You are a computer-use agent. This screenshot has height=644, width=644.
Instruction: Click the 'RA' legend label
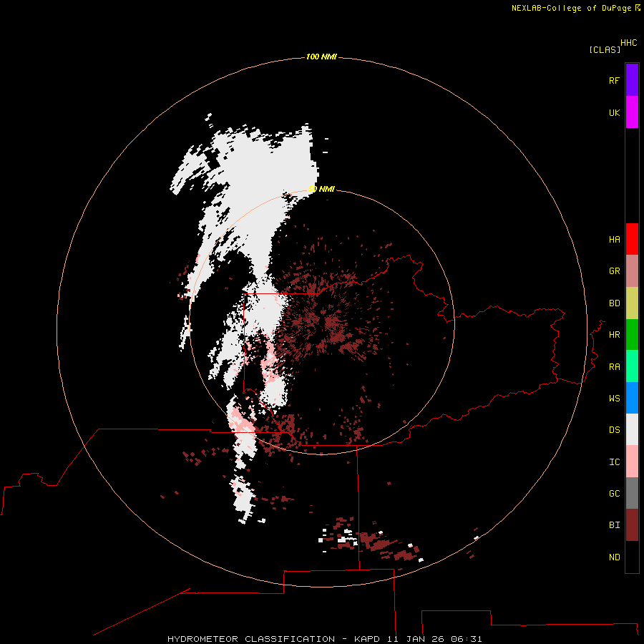pos(614,367)
